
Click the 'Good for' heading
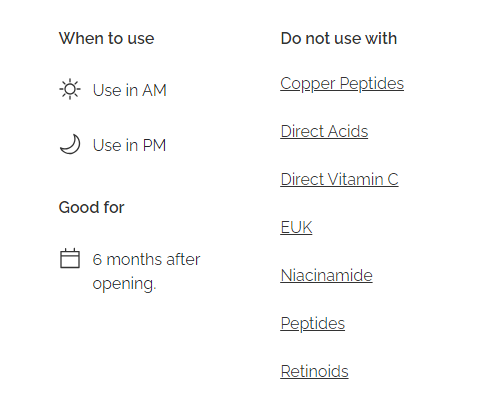(x=92, y=207)
